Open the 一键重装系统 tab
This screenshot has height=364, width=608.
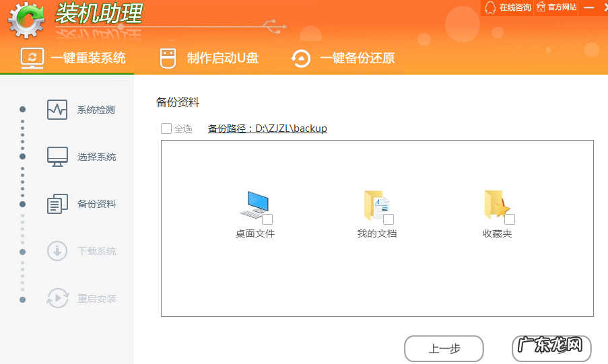(x=73, y=58)
